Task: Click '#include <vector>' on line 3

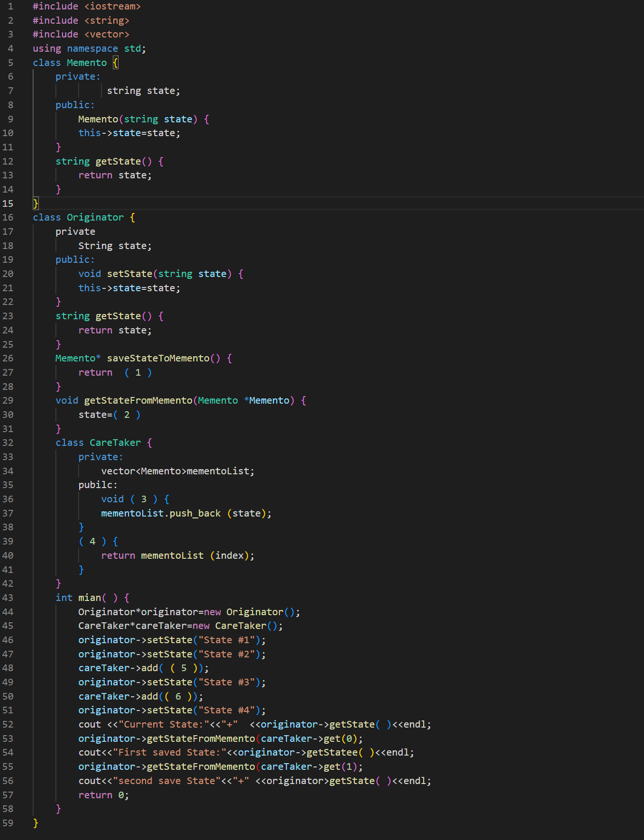Action: 81,35
